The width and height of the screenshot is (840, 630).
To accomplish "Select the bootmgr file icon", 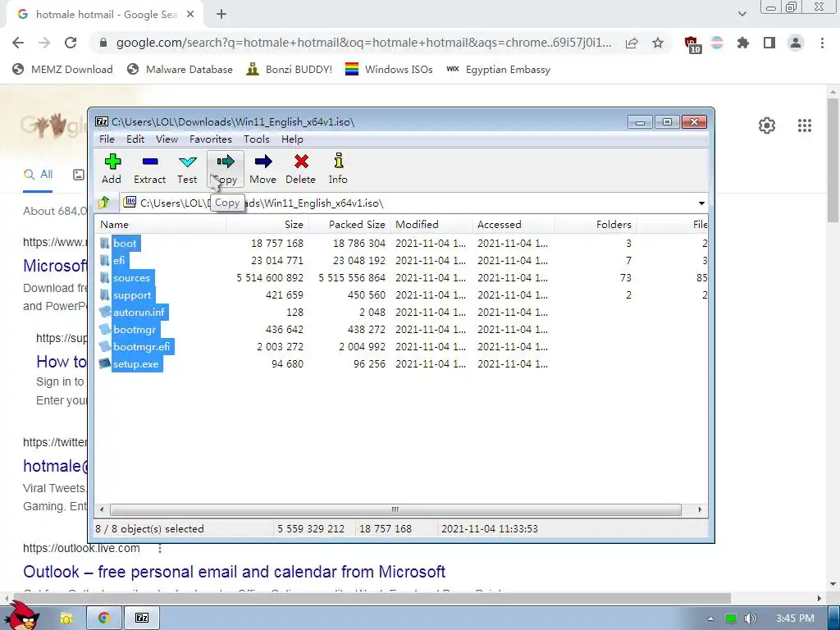I will 105,329.
